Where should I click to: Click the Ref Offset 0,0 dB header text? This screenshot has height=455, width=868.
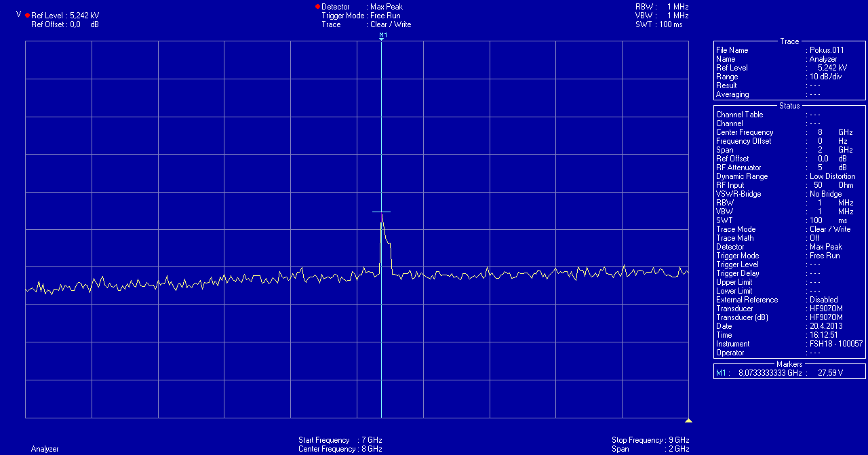tap(65, 24)
